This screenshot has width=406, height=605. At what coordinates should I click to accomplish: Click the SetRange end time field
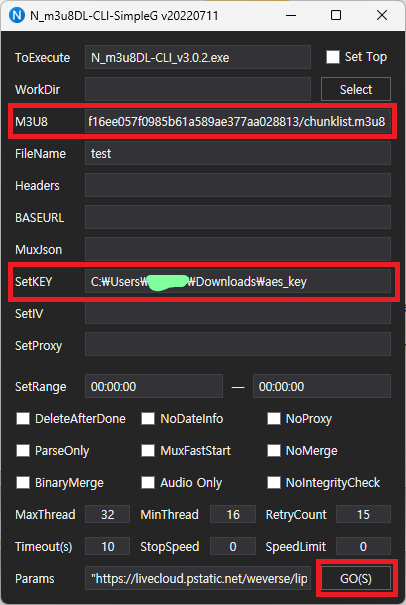[x=322, y=386]
